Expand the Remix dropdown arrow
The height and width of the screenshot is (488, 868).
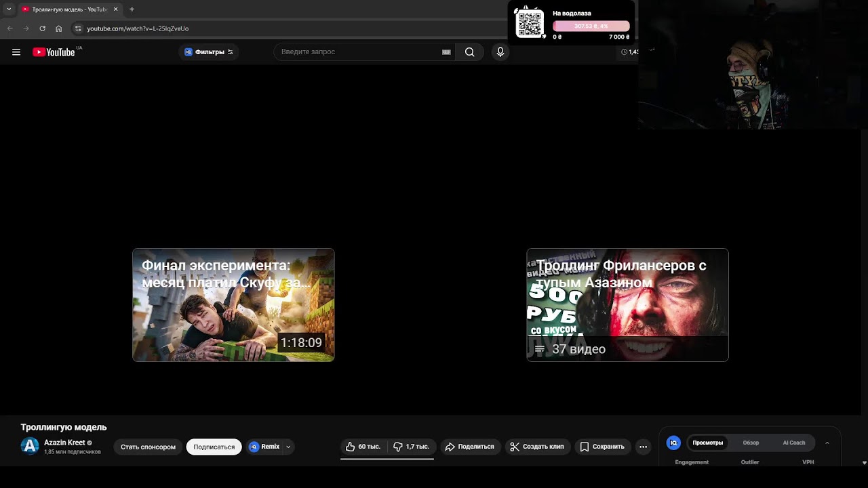point(288,447)
